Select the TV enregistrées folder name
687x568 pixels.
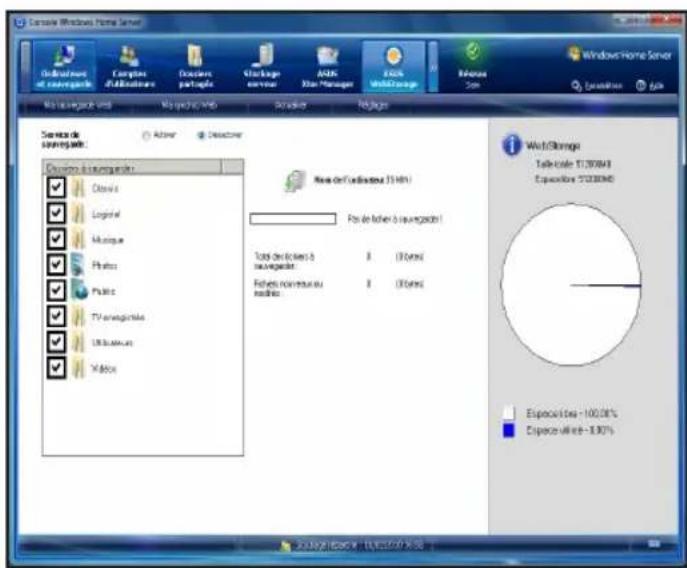coord(118,317)
